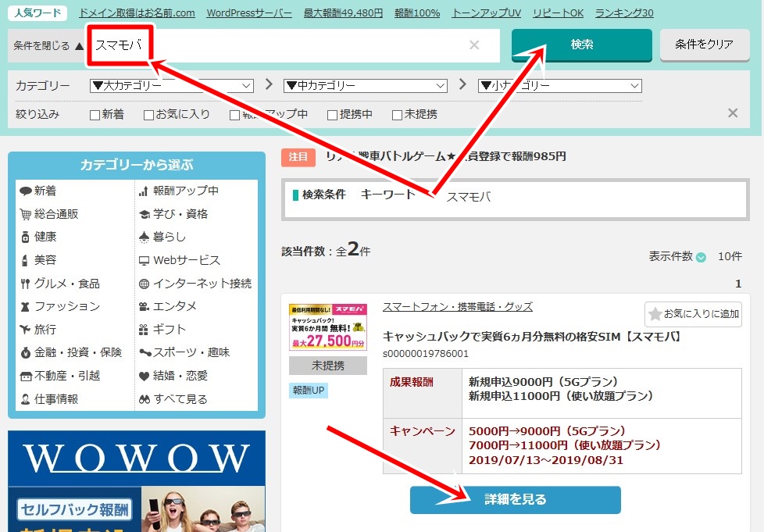The height and width of the screenshot is (532, 764).
Task: Check the 報酬アップ中 filter checkbox
Action: click(x=235, y=115)
